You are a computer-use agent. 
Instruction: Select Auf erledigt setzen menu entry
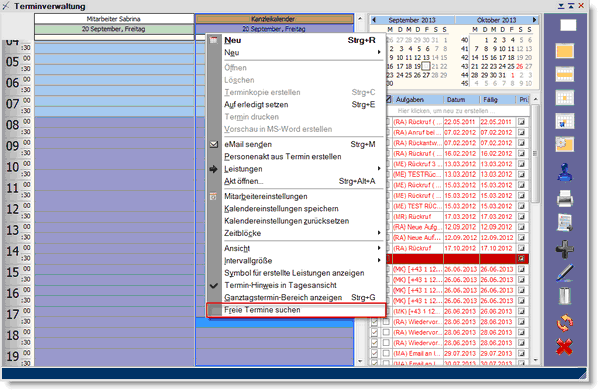(295, 105)
